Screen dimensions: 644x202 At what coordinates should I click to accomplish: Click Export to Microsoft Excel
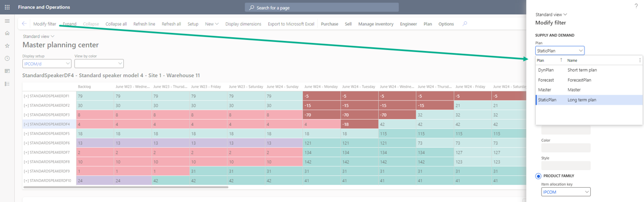[291, 24]
